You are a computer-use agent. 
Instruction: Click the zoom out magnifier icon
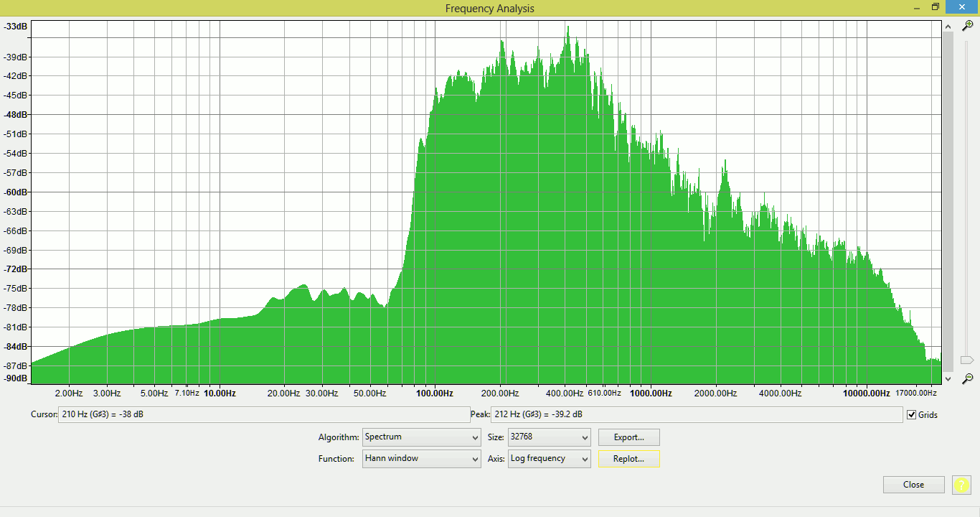pos(968,378)
